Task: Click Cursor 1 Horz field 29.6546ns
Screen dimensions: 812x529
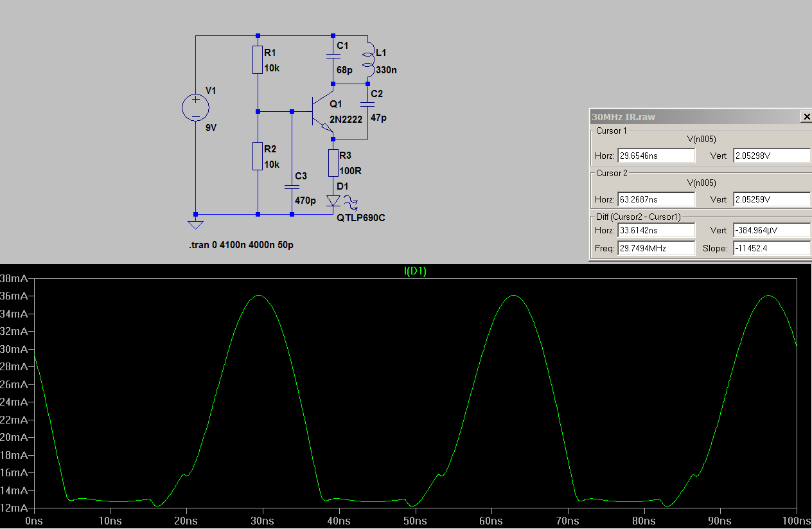Action: click(656, 156)
